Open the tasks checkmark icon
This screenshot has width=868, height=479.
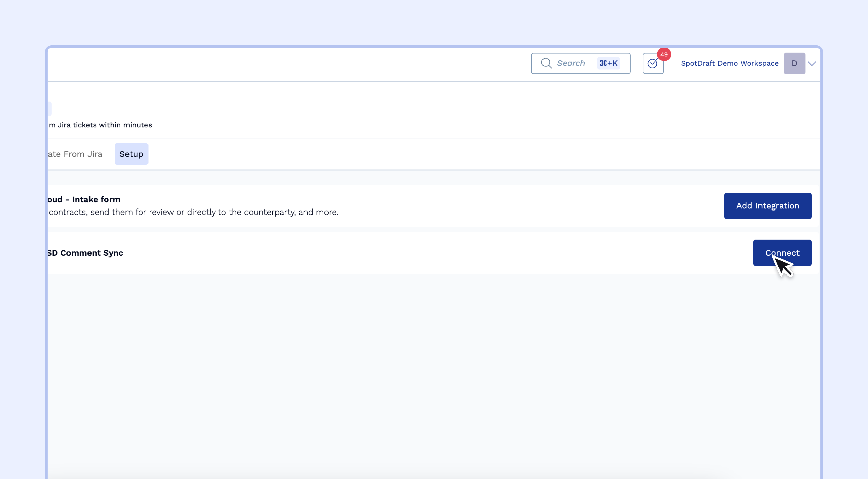(x=652, y=64)
